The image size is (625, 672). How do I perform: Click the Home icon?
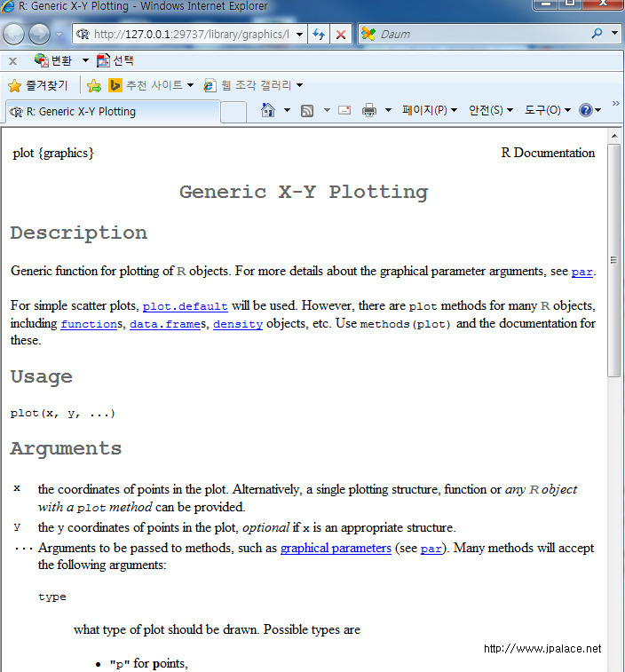point(268,110)
